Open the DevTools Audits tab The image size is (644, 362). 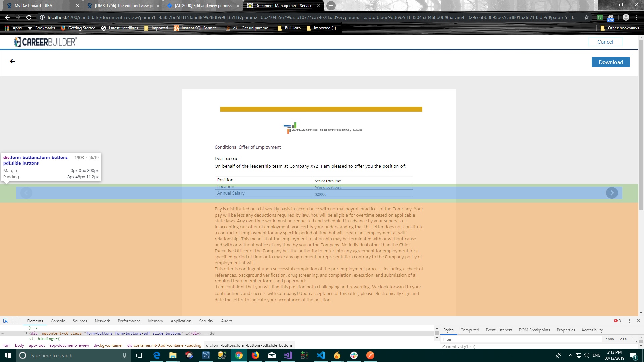click(x=227, y=321)
